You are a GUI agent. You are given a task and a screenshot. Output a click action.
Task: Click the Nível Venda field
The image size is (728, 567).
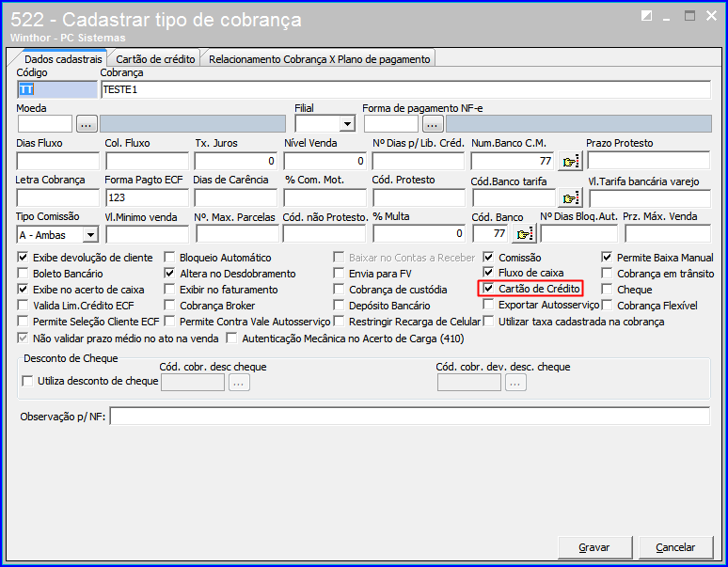(x=325, y=161)
